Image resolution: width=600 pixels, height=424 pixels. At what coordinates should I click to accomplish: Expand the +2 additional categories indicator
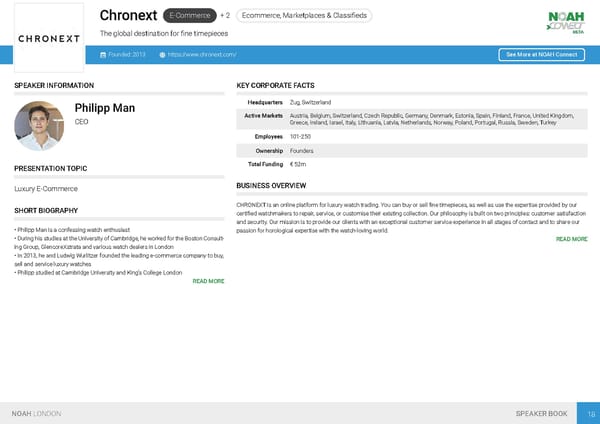225,16
